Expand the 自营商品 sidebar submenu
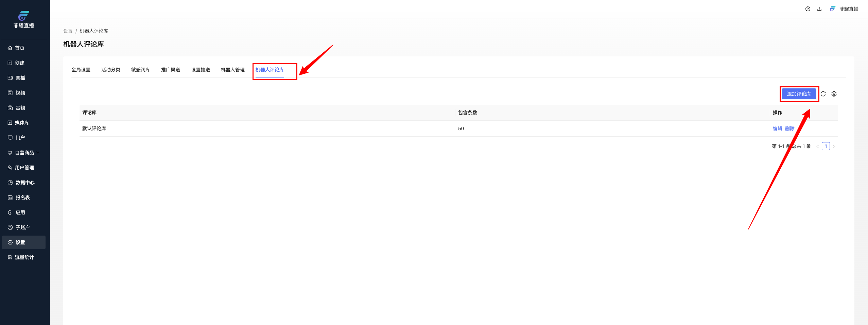 [x=24, y=153]
